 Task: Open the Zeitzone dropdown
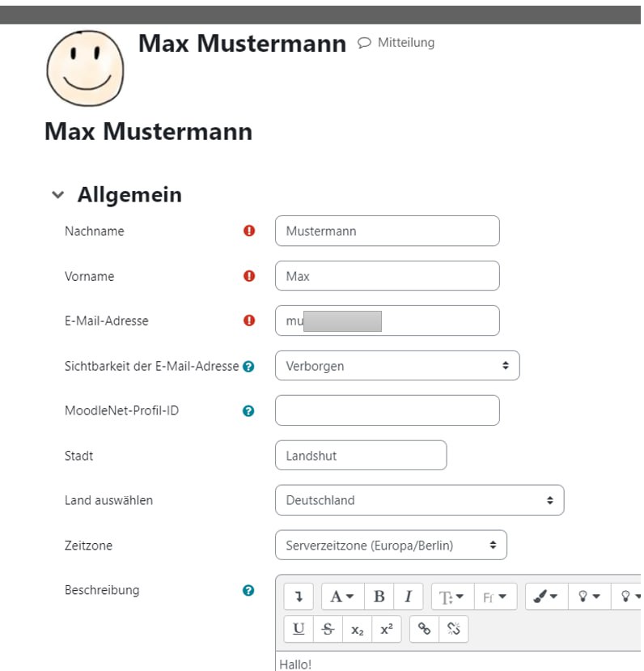click(391, 546)
